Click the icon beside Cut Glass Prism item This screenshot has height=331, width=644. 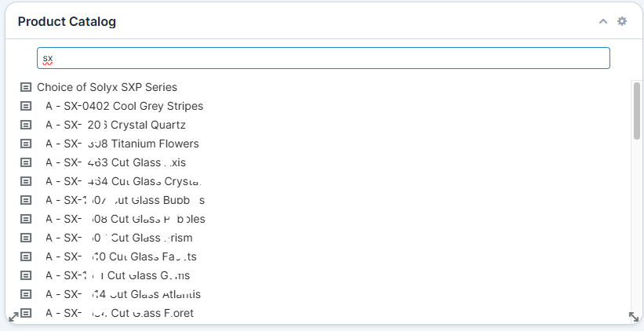[25, 238]
